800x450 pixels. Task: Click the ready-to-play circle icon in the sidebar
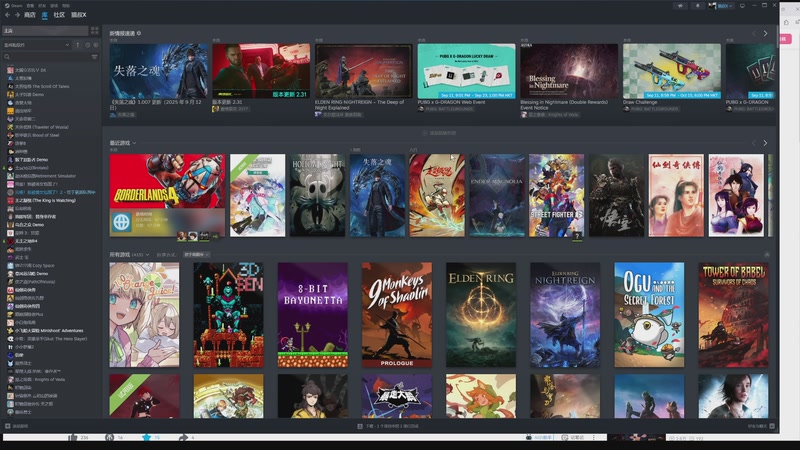point(95,45)
